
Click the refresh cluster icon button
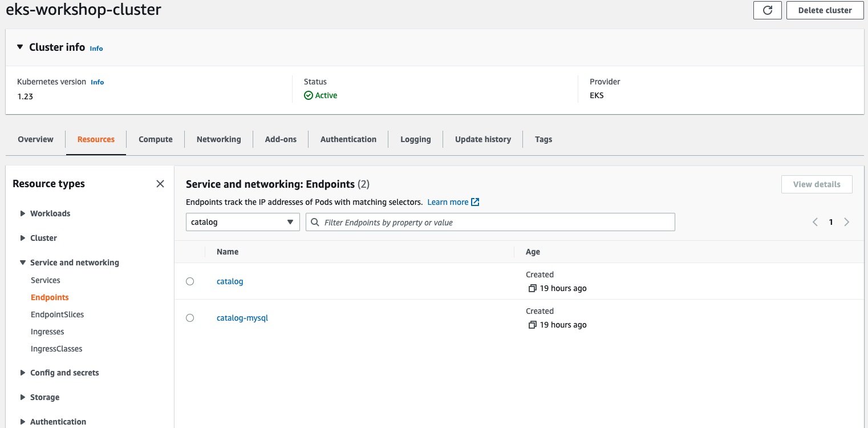click(x=767, y=10)
